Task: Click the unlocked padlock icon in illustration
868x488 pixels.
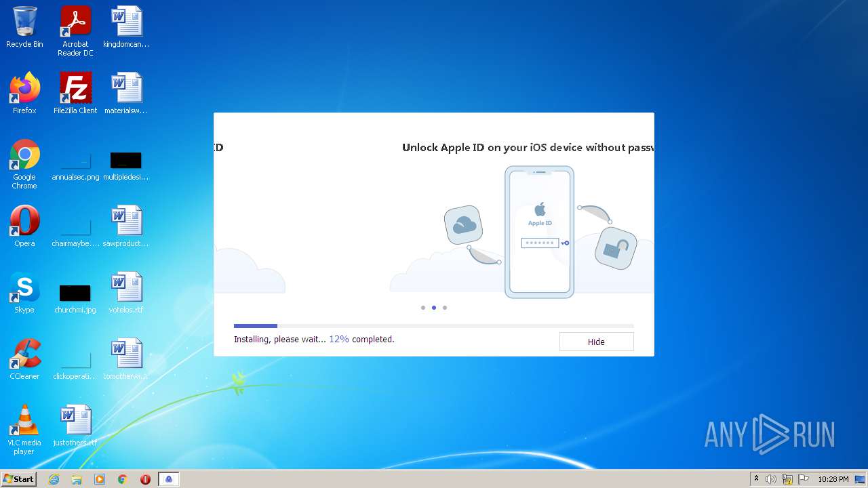Action: coord(616,248)
